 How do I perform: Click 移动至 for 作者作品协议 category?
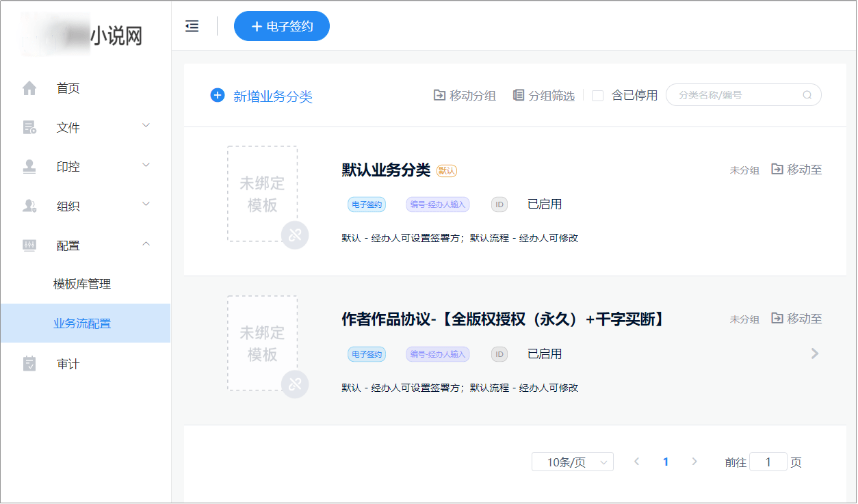(796, 319)
